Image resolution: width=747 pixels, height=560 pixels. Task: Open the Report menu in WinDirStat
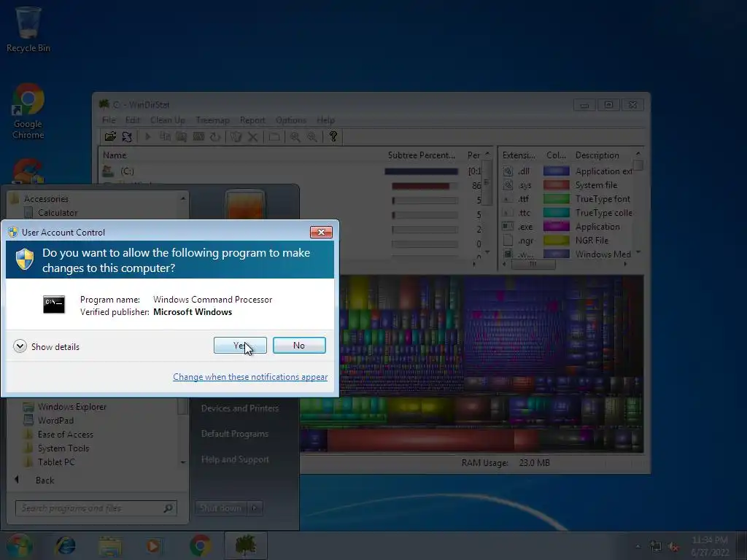[252, 120]
